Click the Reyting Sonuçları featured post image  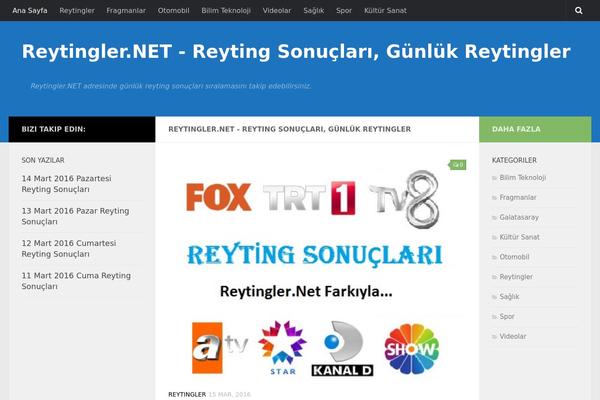pos(317,270)
